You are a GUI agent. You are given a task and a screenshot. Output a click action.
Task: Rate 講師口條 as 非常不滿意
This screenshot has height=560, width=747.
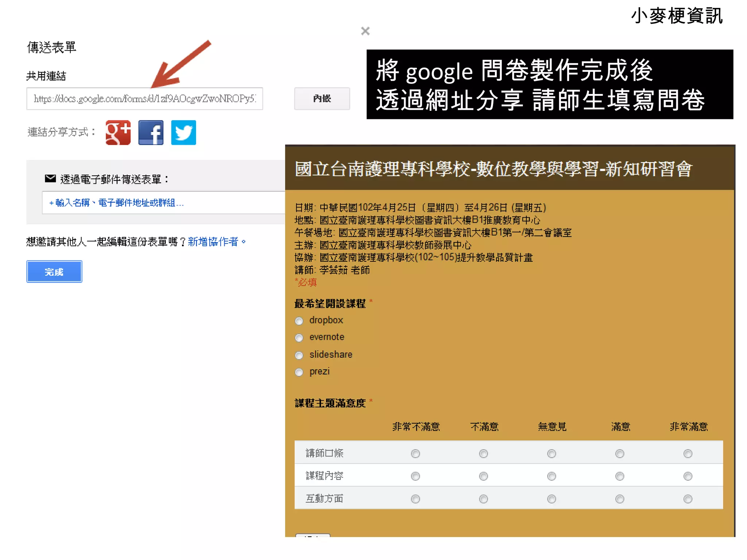(415, 454)
